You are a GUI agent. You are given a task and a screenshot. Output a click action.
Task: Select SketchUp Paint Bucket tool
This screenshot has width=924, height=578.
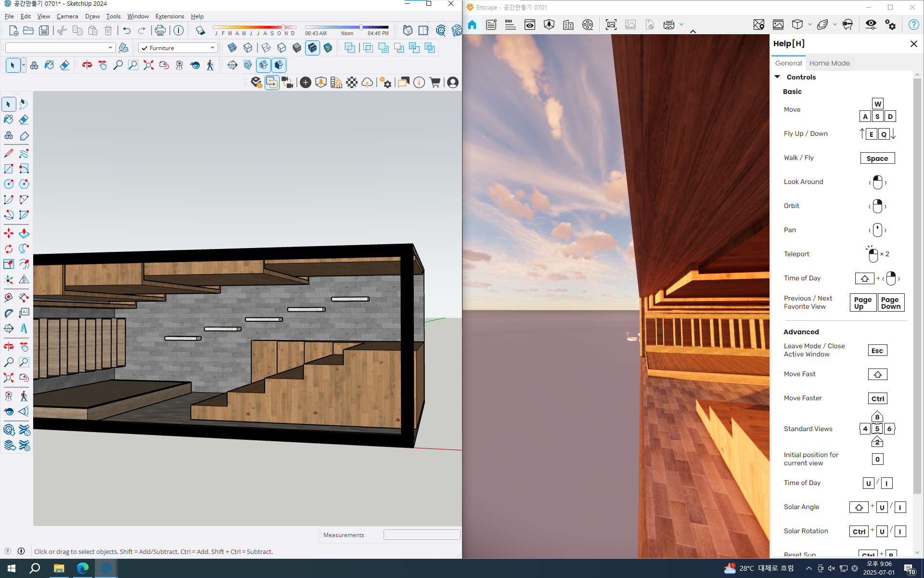coord(9,119)
